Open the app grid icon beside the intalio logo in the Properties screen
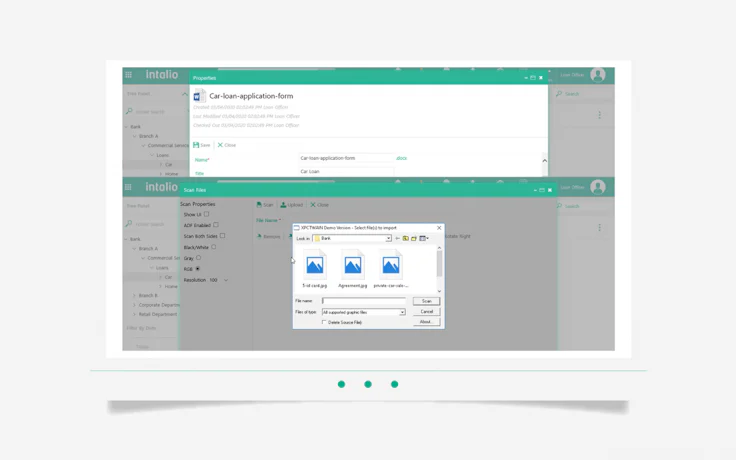This screenshot has width=736, height=460. click(129, 75)
